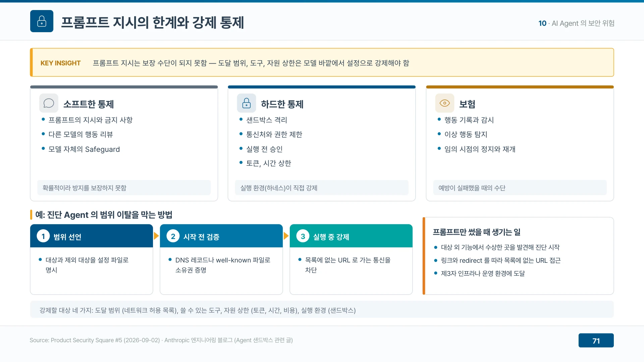644x362 pixels.
Task: Select bullet 토큰, 시간 상한
Action: pyautogui.click(x=269, y=163)
